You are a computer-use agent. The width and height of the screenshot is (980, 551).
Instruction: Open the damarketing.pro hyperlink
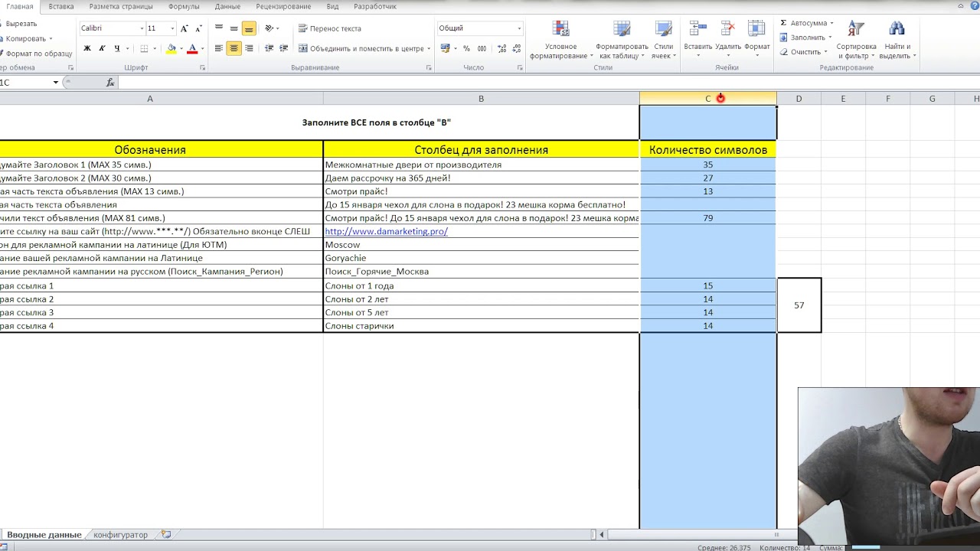(386, 231)
